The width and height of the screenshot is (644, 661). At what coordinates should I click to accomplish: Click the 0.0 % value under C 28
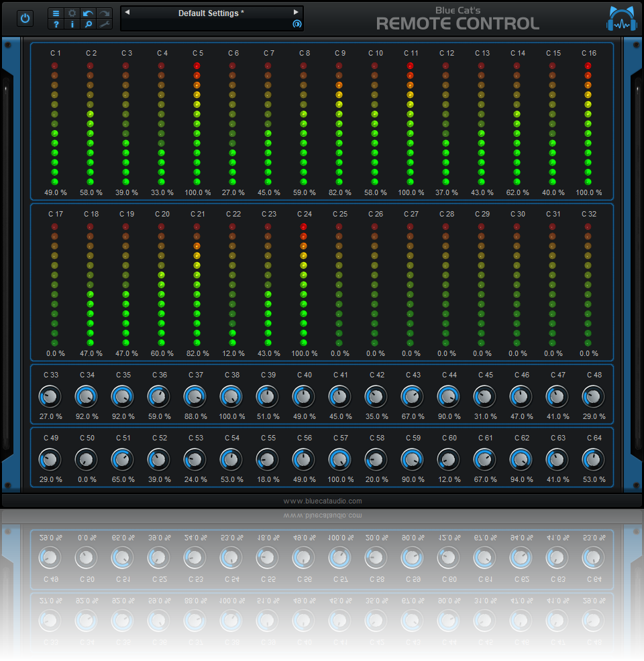447,354
